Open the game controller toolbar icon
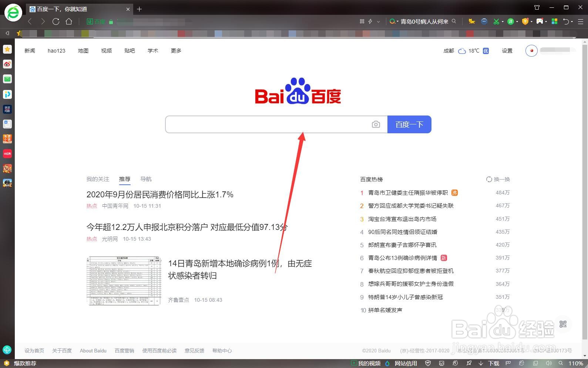 point(540,21)
